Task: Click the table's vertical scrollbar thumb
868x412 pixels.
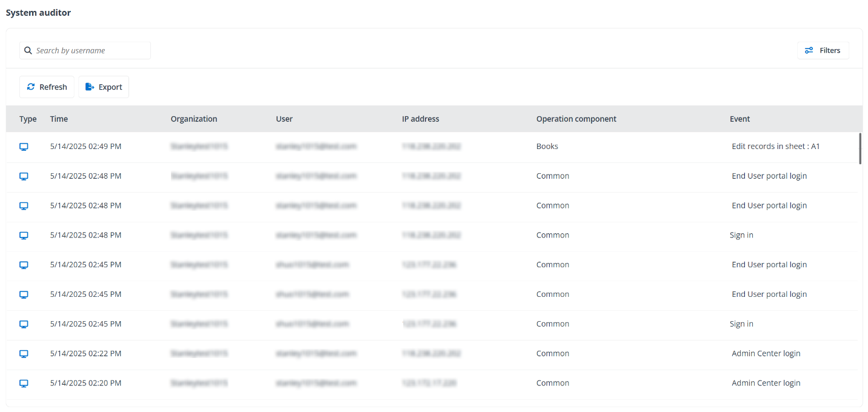Action: [x=860, y=148]
